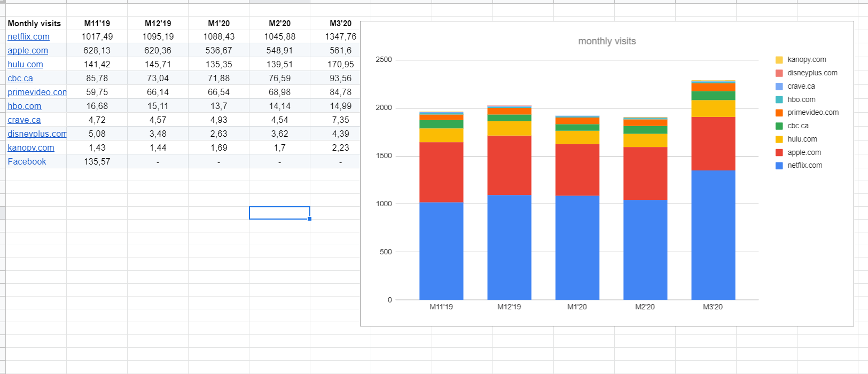Select cell with value 3,48
868x374 pixels.
[x=158, y=134]
